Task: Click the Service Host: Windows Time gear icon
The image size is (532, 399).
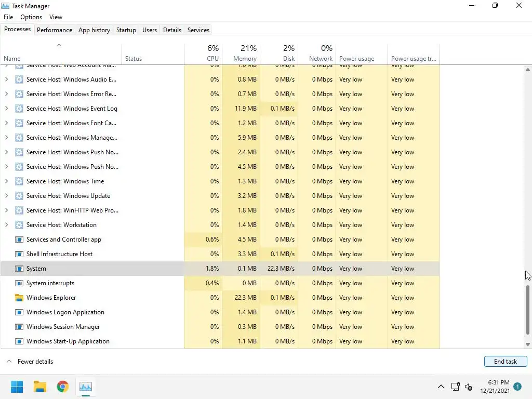Action: point(19,181)
